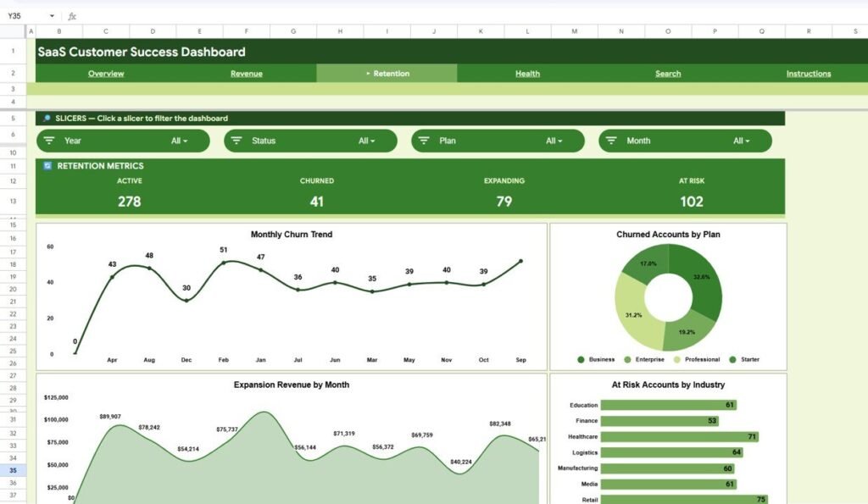Open the Instructions page link

(x=807, y=74)
